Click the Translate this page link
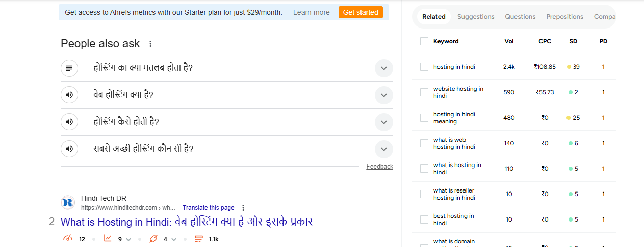 [x=209, y=208]
